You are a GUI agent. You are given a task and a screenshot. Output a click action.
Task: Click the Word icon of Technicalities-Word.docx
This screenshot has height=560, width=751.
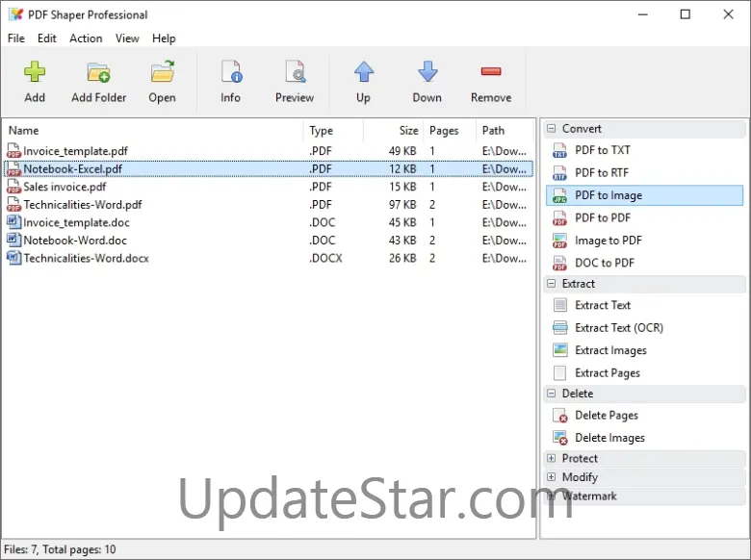(x=13, y=258)
